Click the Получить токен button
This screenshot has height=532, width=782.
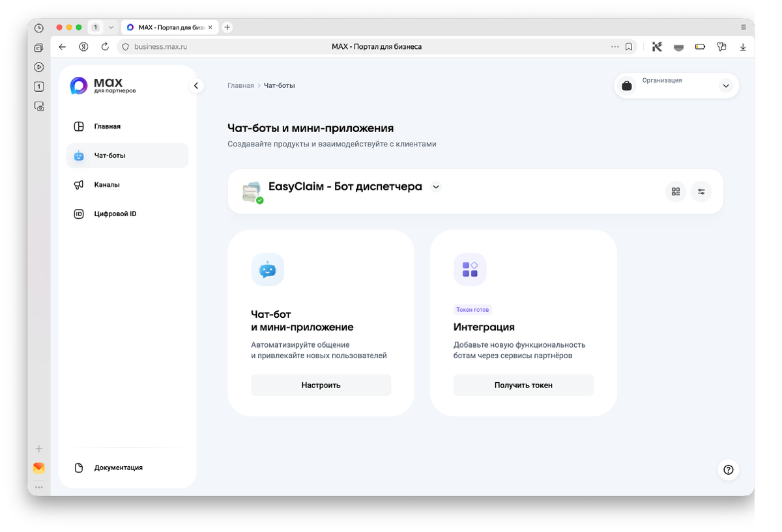(x=523, y=385)
